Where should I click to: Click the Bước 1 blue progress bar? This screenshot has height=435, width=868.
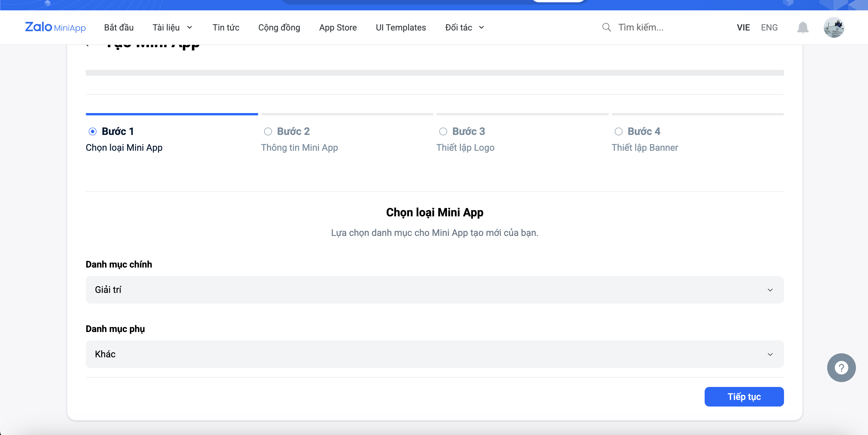point(172,114)
